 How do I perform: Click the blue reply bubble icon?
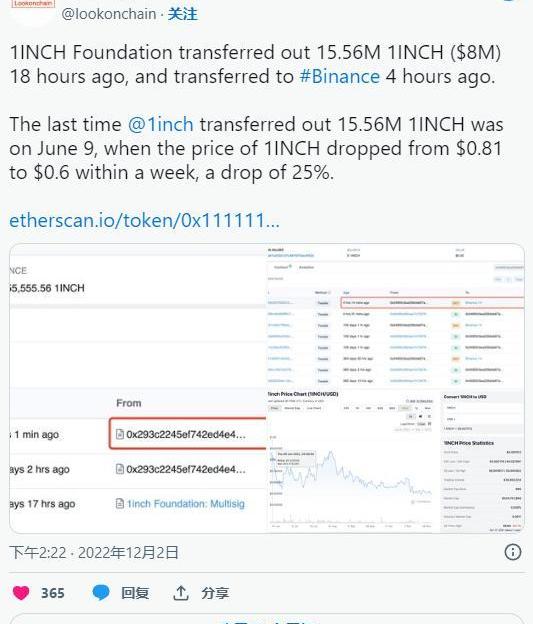(x=101, y=593)
